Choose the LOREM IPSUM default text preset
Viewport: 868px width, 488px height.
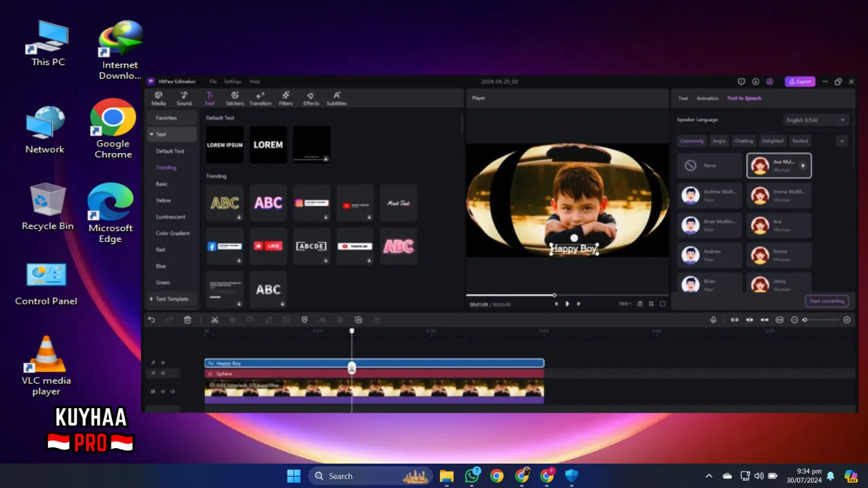224,144
